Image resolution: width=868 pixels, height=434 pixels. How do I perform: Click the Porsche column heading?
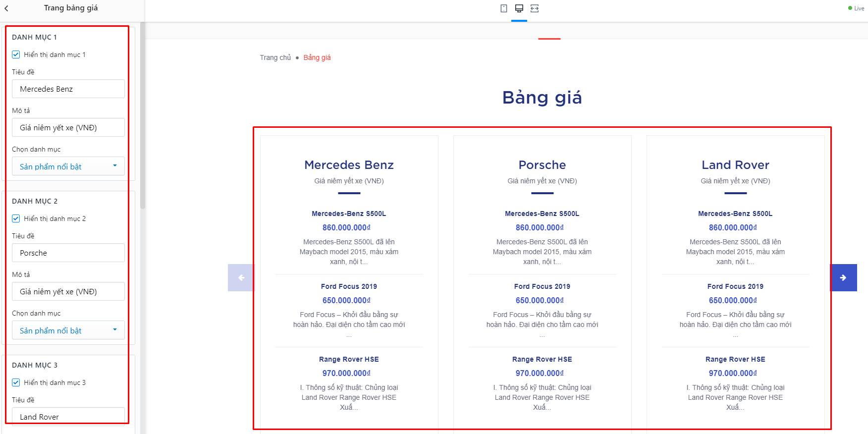542,165
